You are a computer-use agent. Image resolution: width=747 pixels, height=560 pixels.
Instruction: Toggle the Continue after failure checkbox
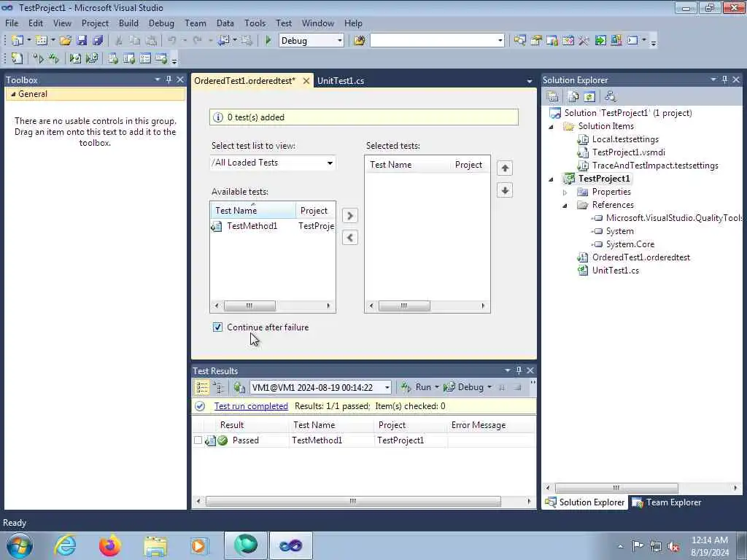point(217,327)
